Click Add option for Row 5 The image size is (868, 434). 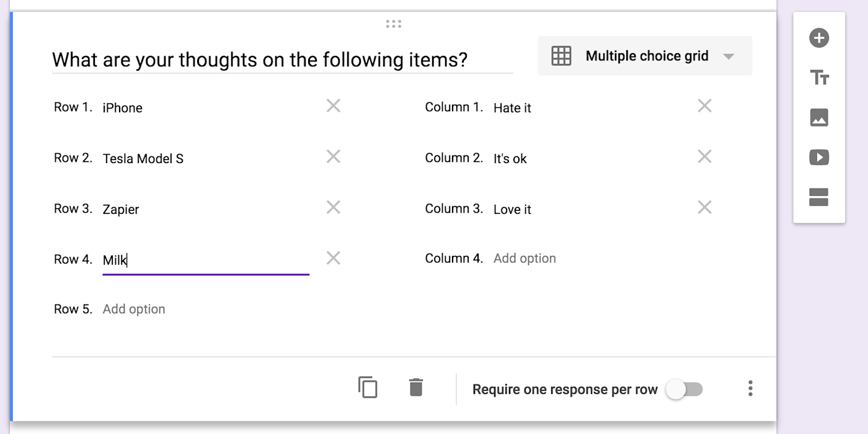[x=134, y=309]
